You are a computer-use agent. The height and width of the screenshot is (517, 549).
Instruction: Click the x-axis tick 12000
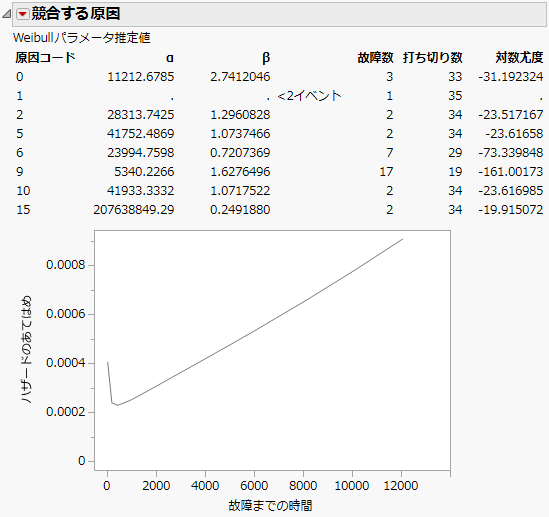pos(401,486)
